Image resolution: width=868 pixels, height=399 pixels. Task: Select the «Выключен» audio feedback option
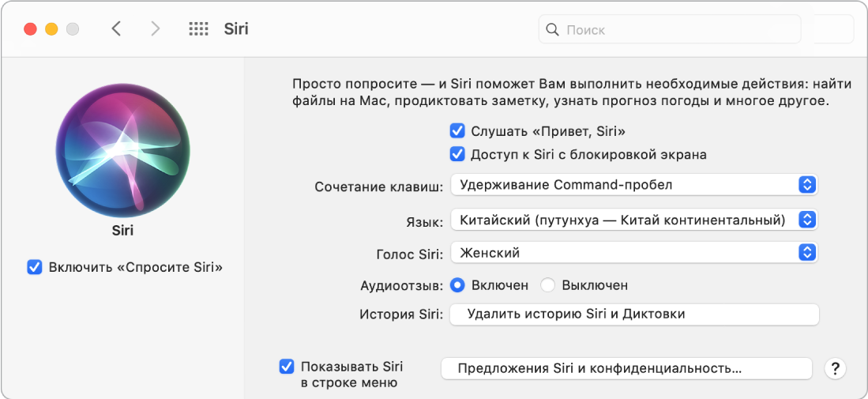point(548,285)
